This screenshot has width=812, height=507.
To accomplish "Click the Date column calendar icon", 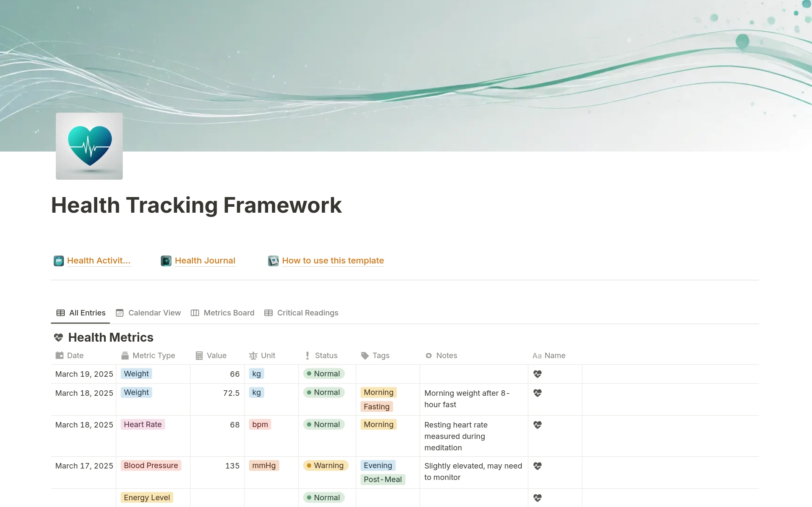I will (60, 356).
